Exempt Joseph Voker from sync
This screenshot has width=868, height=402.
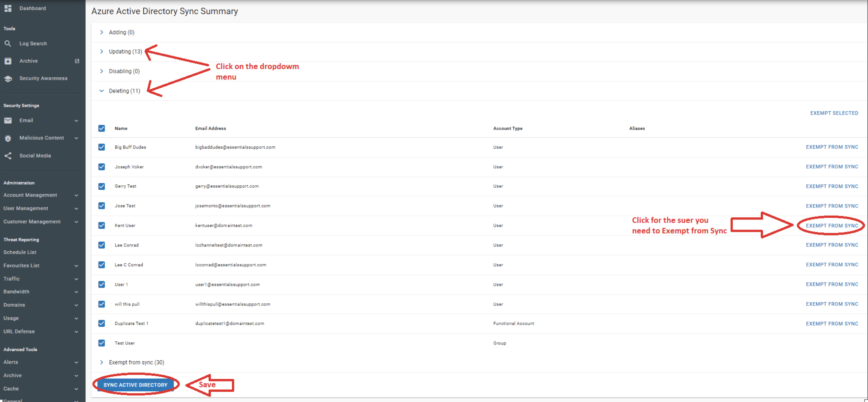(832, 167)
